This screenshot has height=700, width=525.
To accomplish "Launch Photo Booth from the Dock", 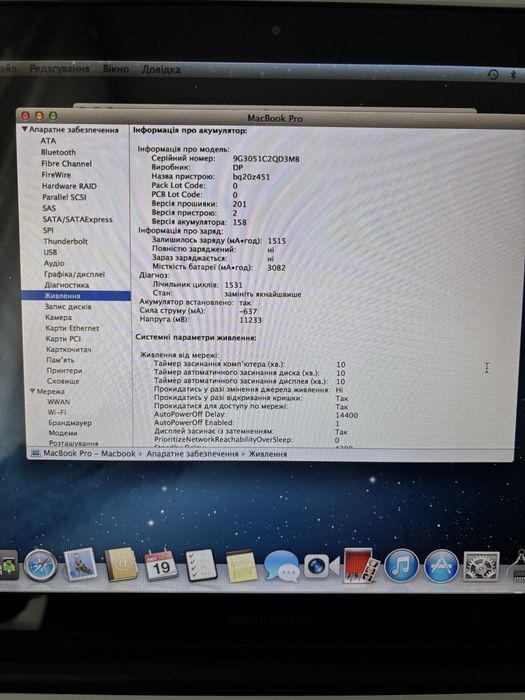I will point(361,566).
